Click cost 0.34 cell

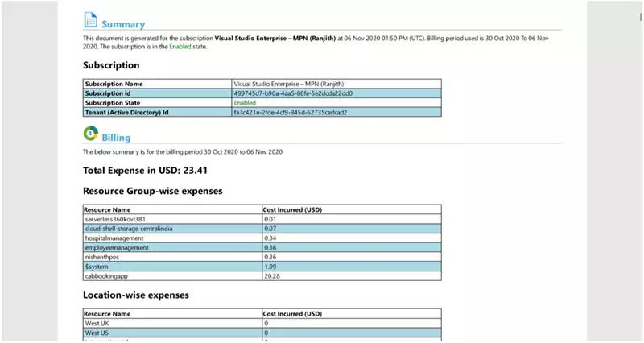pyautogui.click(x=352, y=238)
